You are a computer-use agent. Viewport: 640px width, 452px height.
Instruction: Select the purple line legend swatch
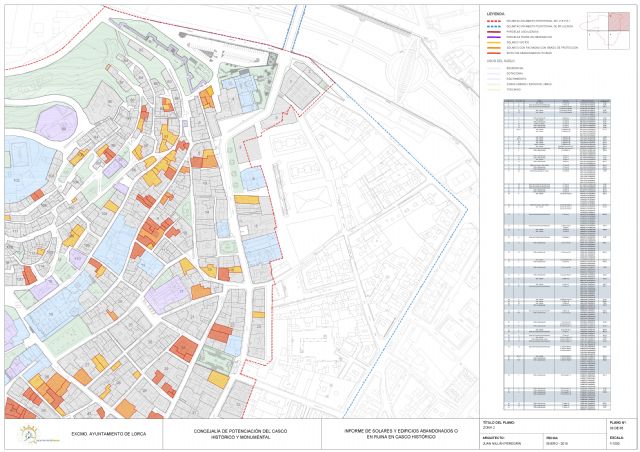(x=495, y=36)
